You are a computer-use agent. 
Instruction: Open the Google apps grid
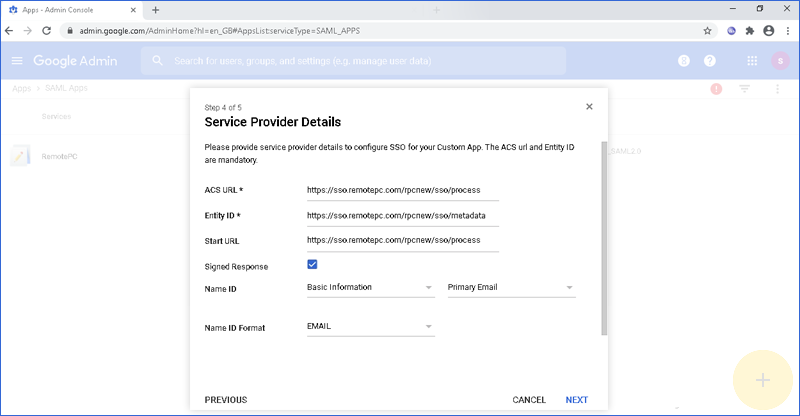[x=752, y=61]
